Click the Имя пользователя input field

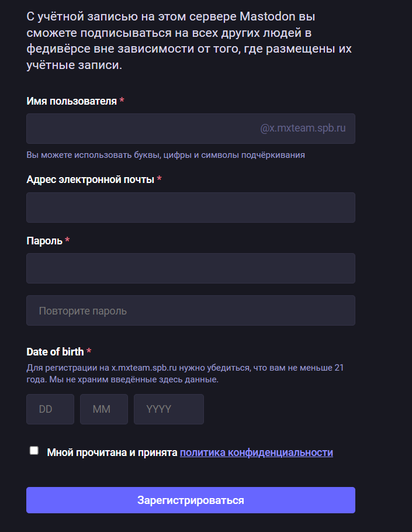tap(140, 129)
